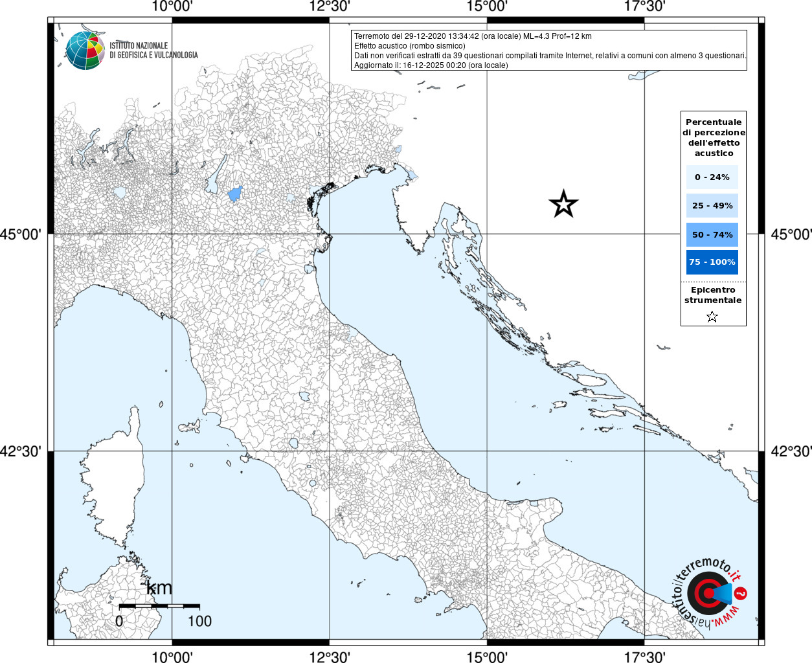Click the INGV globe logo
Image resolution: width=812 pixels, height=663 pixels.
click(x=85, y=51)
